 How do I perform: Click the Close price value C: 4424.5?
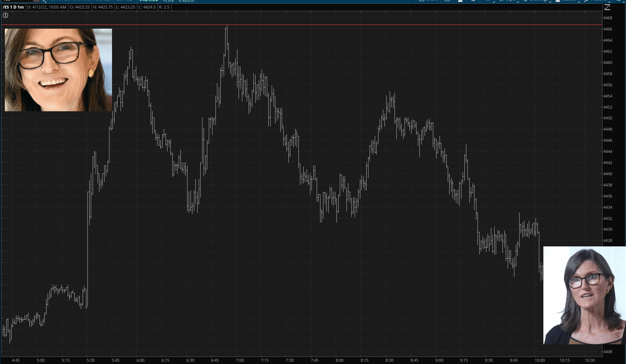[147, 7]
